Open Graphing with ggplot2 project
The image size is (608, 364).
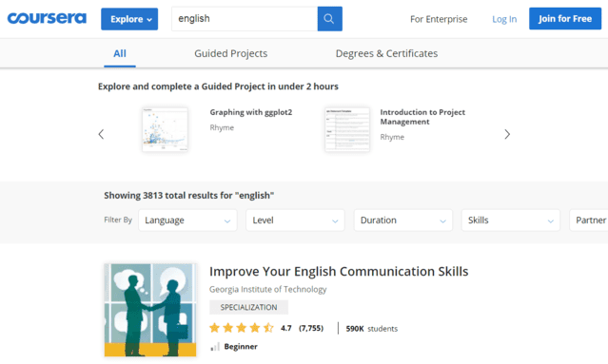[251, 112]
